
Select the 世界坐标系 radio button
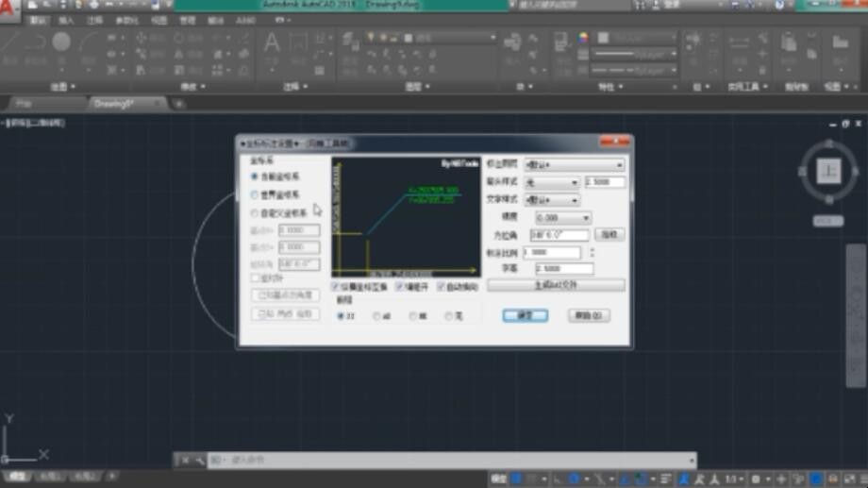pos(255,194)
